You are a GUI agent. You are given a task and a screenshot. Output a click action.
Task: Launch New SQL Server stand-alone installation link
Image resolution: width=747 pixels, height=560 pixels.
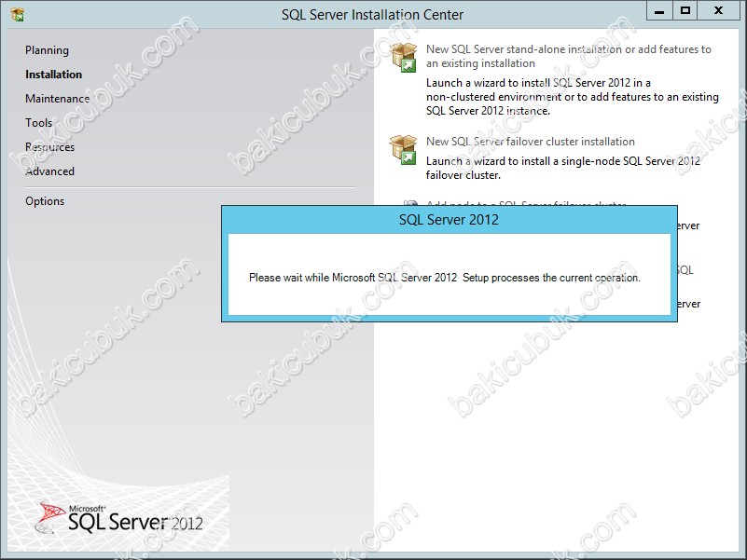(x=568, y=56)
